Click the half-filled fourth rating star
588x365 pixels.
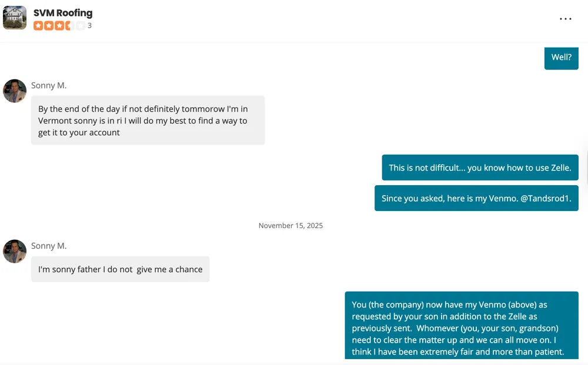(70, 26)
